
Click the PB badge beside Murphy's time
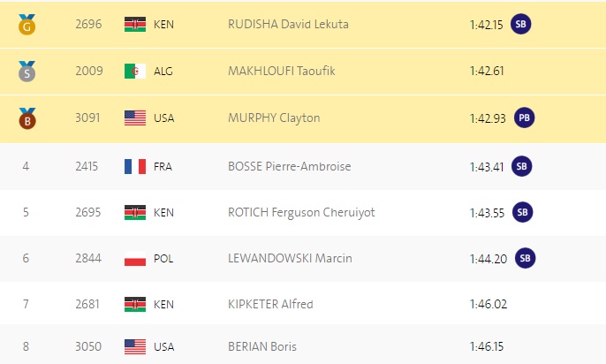click(525, 118)
